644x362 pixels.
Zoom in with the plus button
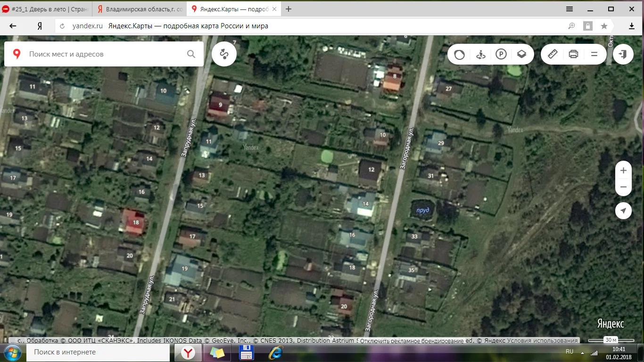point(623,171)
